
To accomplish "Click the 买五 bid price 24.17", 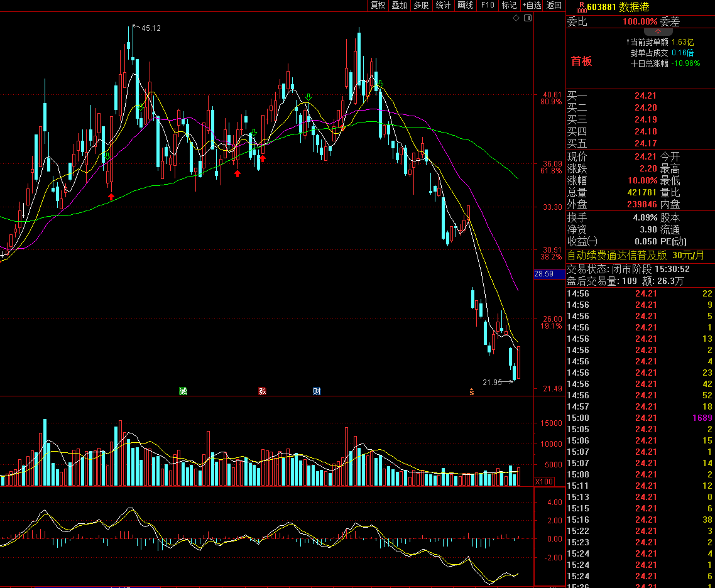I will pos(646,143).
